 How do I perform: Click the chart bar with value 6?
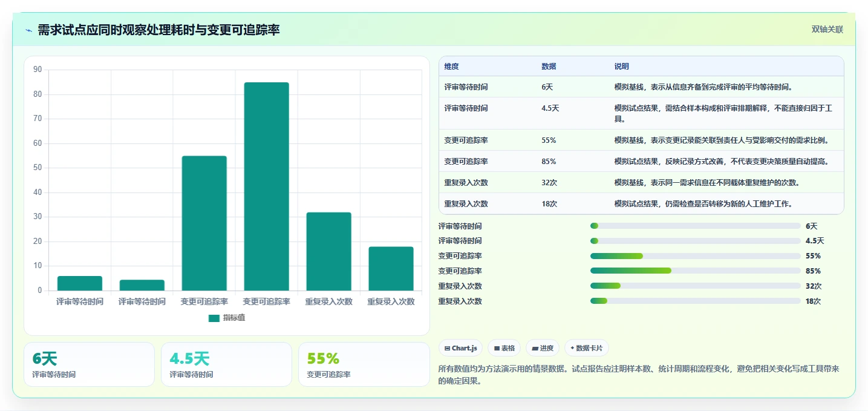[80, 283]
